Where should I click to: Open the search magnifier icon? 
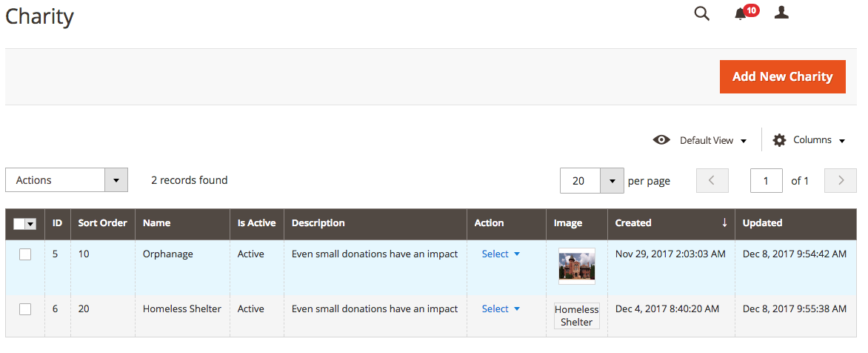[701, 13]
